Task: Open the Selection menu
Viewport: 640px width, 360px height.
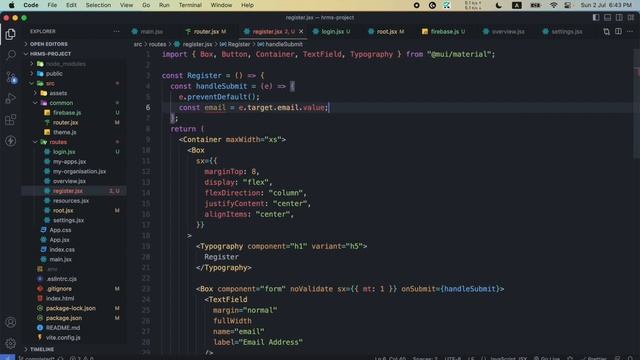Action: [x=98, y=5]
